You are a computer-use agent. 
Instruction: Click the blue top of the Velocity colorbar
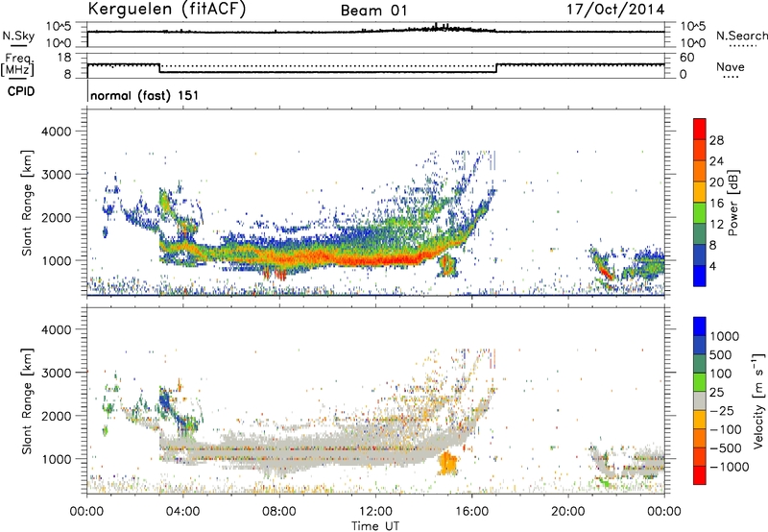[x=700, y=326]
